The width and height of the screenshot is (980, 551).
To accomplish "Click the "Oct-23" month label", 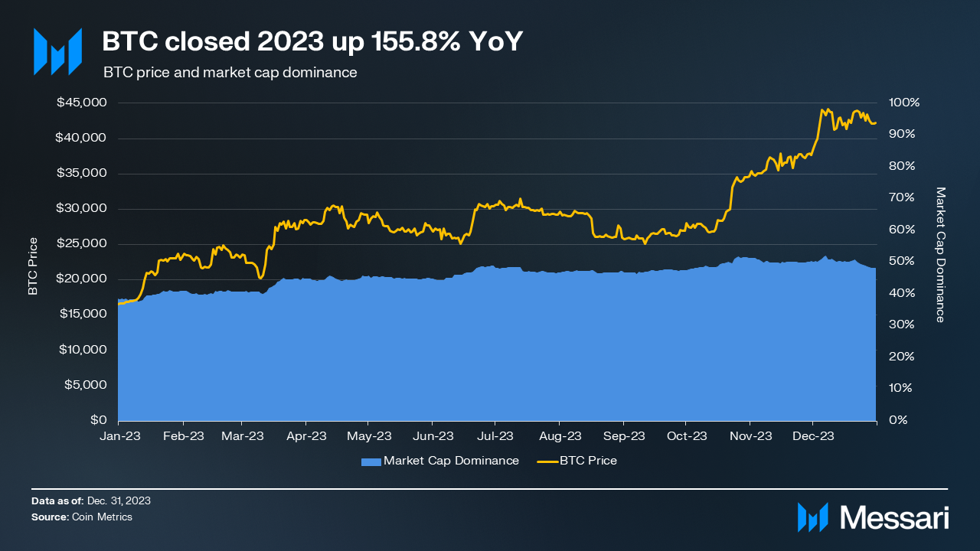I will pyautogui.click(x=686, y=436).
